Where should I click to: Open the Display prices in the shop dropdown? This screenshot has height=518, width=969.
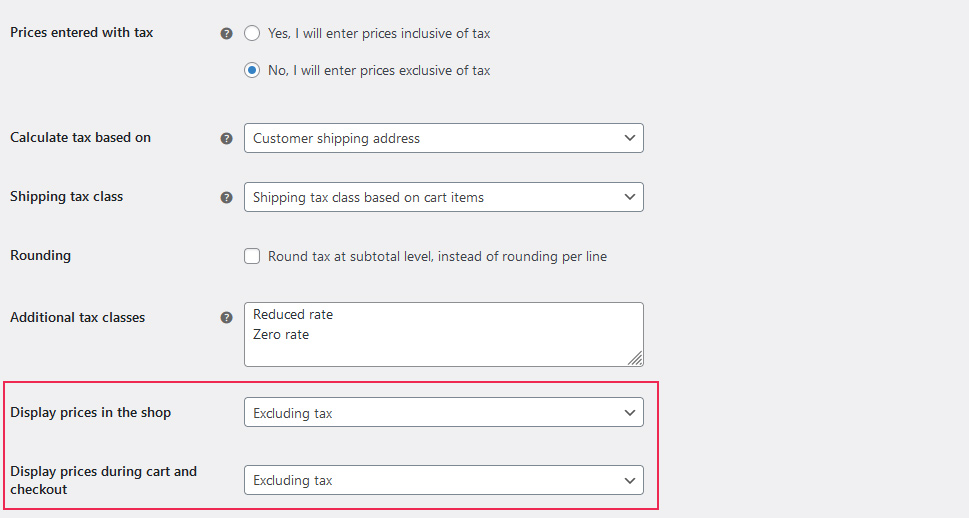(x=443, y=412)
